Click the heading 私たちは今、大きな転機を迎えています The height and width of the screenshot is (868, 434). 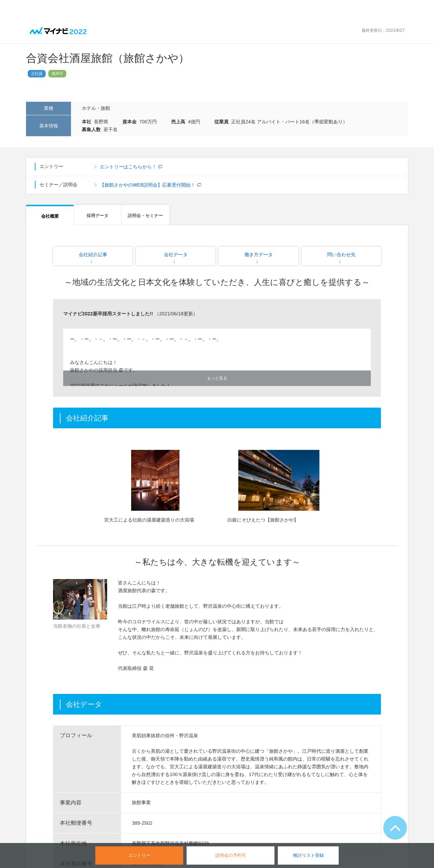[x=217, y=562]
